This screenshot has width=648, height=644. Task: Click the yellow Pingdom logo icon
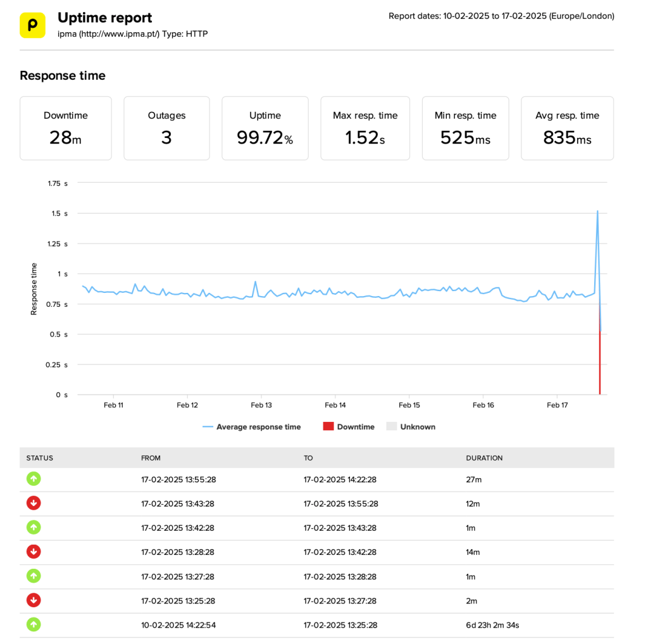[32, 25]
